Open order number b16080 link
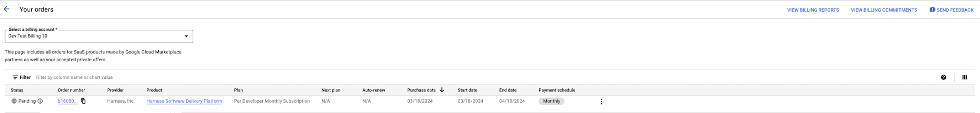The image size is (980, 113). pyautogui.click(x=68, y=101)
